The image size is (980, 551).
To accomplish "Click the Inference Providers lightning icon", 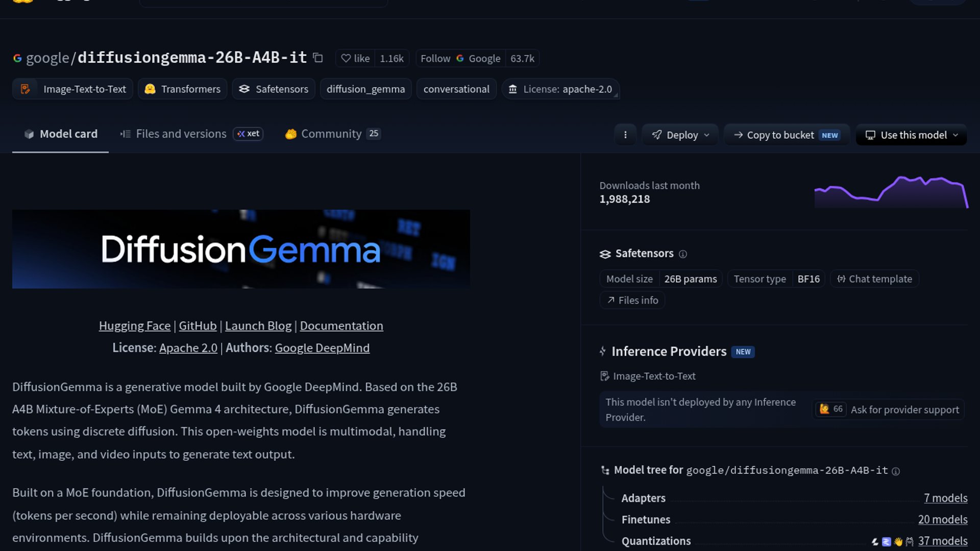I will pyautogui.click(x=603, y=351).
